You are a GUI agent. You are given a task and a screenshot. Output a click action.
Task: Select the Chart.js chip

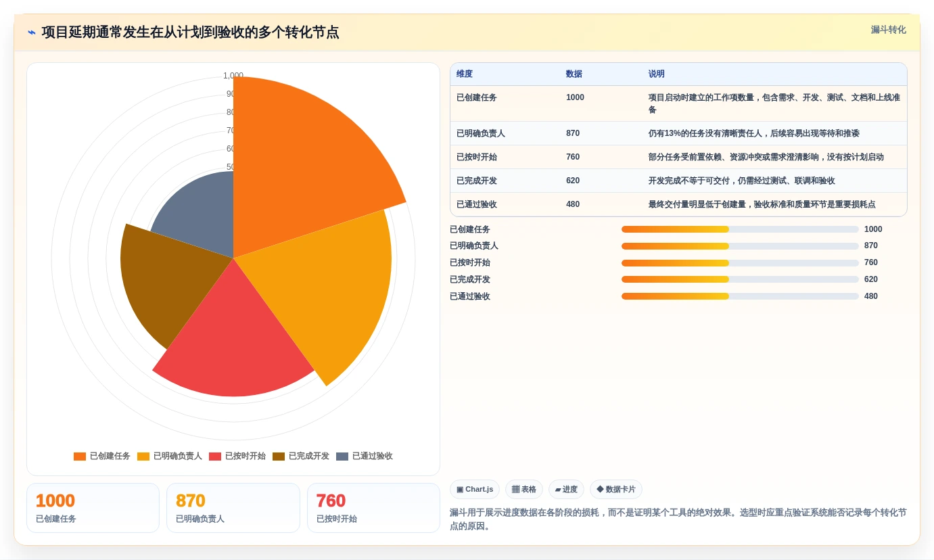point(474,490)
